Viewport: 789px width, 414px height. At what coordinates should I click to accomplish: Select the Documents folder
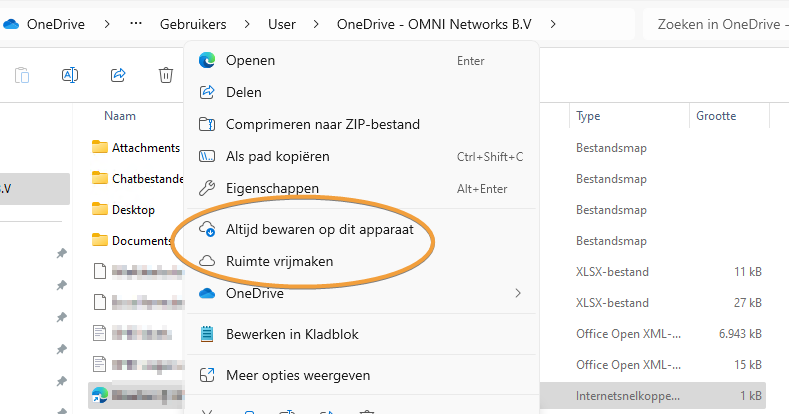[x=142, y=240]
